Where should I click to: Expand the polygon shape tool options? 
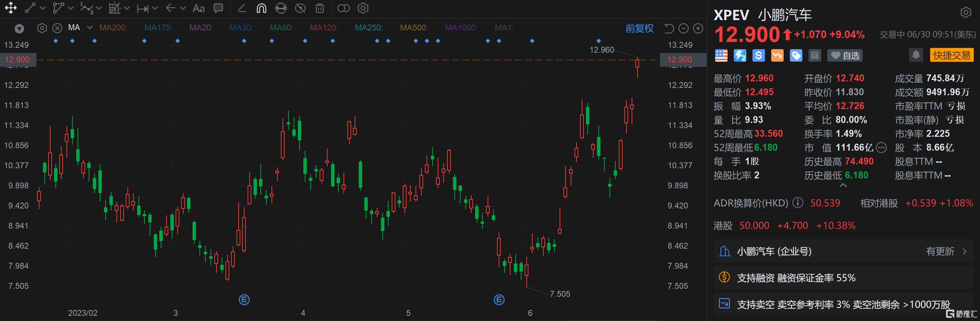(71, 8)
